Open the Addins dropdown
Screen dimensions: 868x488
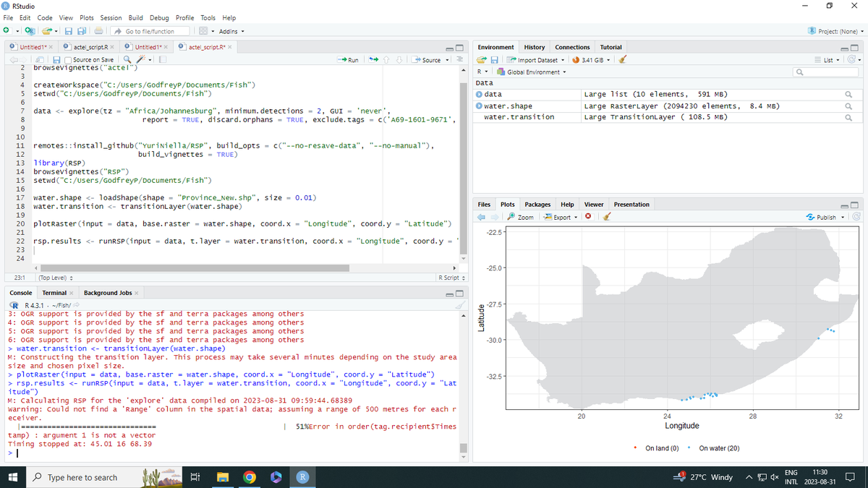point(231,31)
